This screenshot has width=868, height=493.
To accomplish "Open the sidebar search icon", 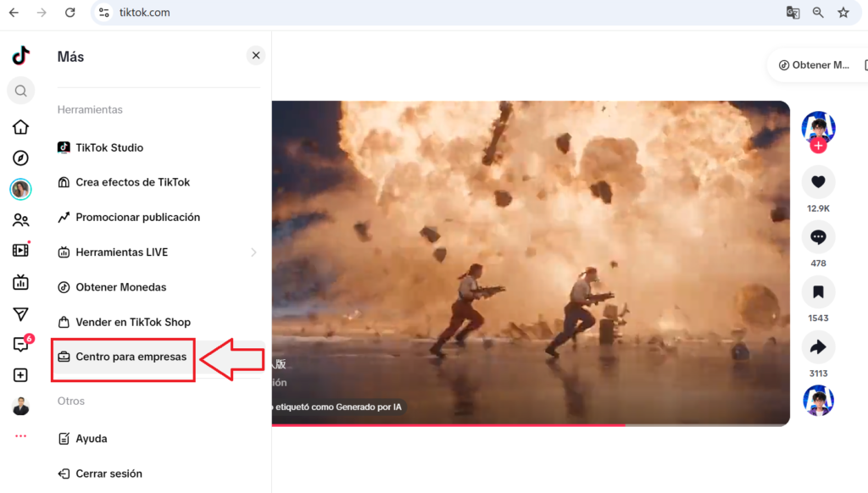I will point(20,91).
